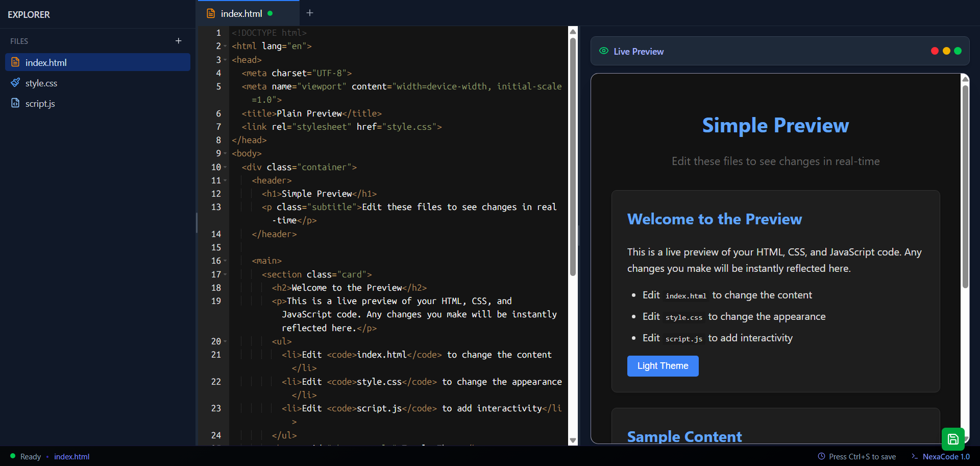Collapse the container div fold at line 10
Image resolution: width=980 pixels, height=466 pixels.
[x=225, y=167]
